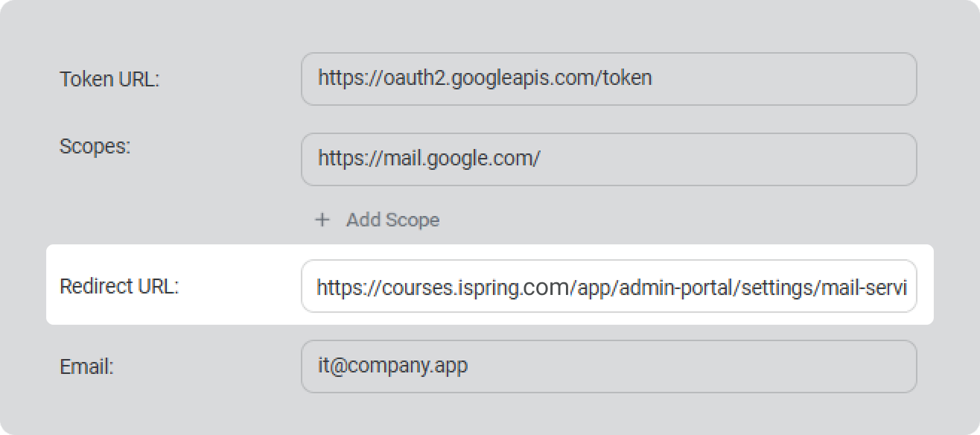Viewport: 980px width, 435px height.
Task: Click the it@company.app email text
Action: click(x=392, y=366)
